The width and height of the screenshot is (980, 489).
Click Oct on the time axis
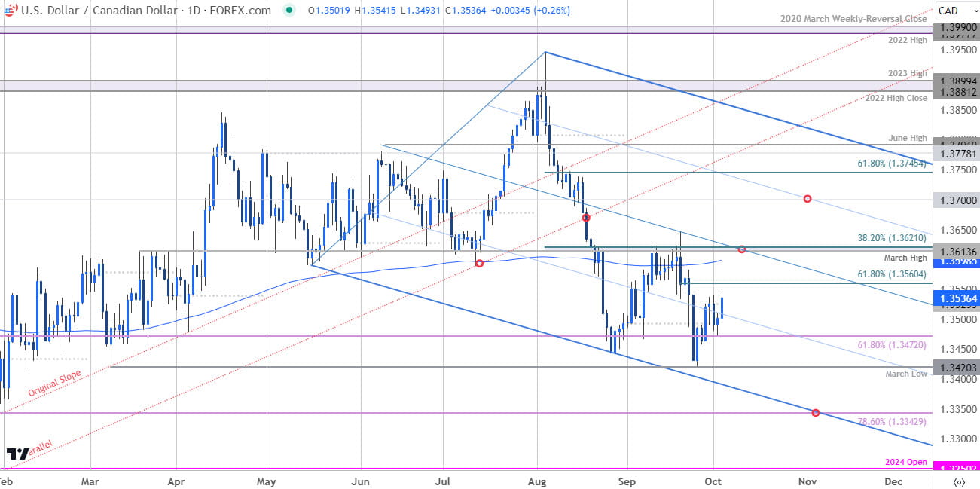click(712, 481)
